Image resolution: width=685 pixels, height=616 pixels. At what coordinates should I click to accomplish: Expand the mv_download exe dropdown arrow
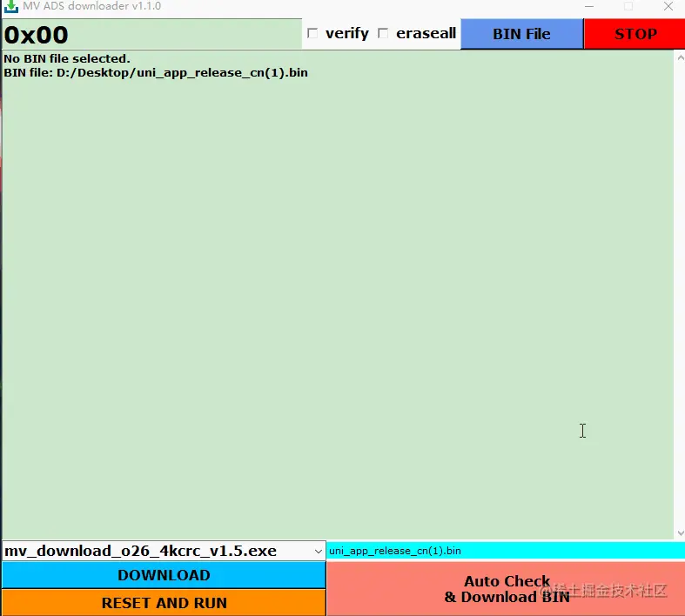pos(319,552)
